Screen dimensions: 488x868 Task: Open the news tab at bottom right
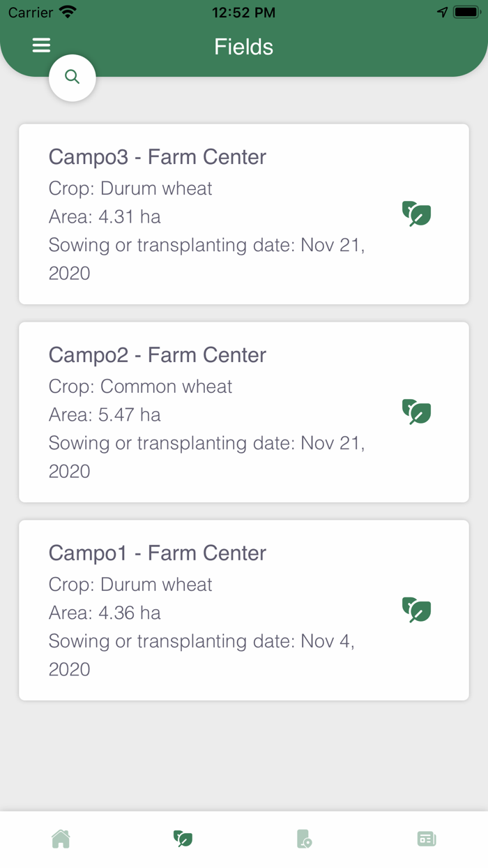pos(427,838)
